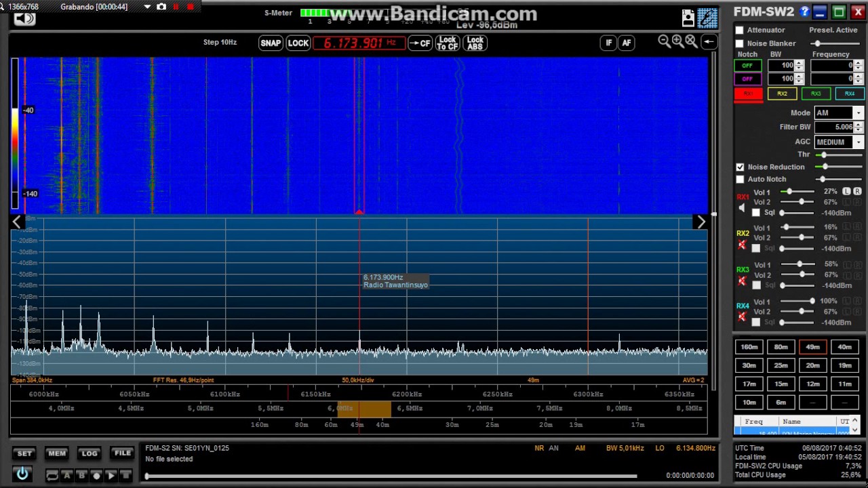Adjust the Noise Reduction level slider
Viewport: 868px width, 488px height.
pyautogui.click(x=838, y=167)
